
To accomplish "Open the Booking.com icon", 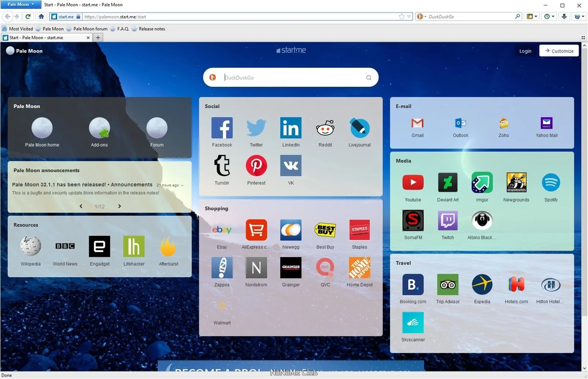I will tap(413, 284).
